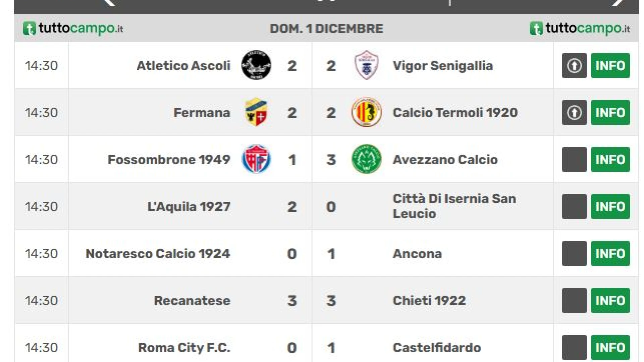
Task: Open INFO for Recanatese vs Chieti
Action: click(610, 300)
